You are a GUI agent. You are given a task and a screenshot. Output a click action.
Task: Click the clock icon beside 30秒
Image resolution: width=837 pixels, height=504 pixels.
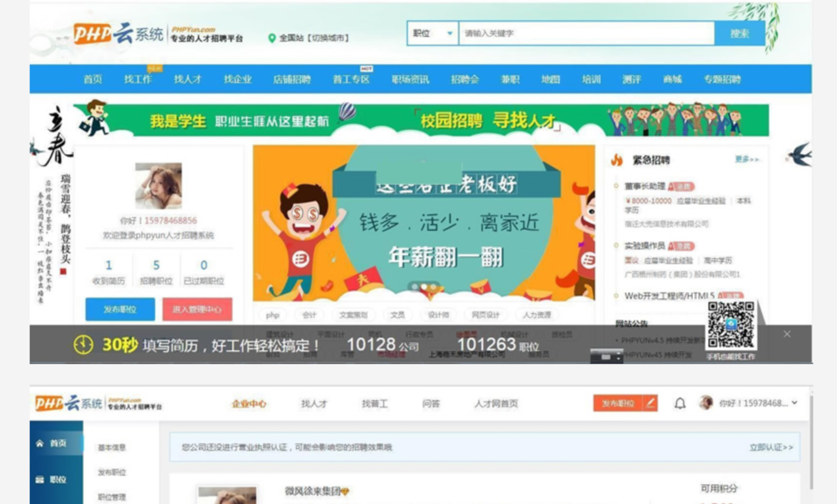coord(84,345)
